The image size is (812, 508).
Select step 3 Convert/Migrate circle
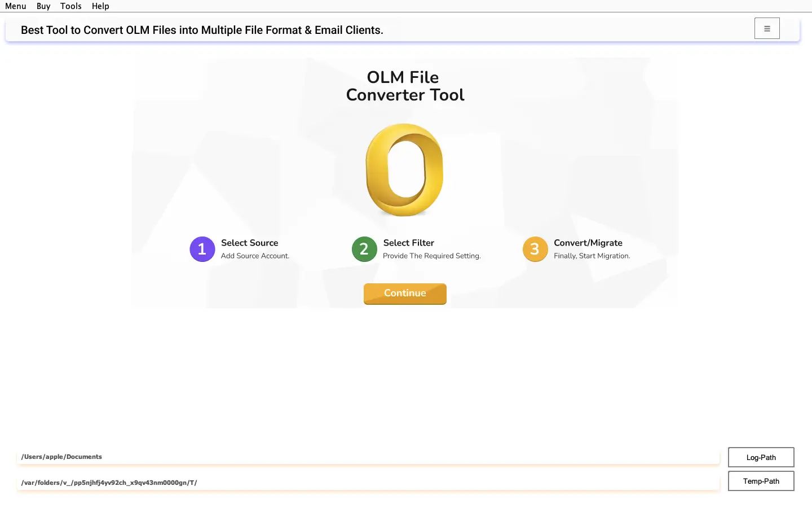point(535,249)
